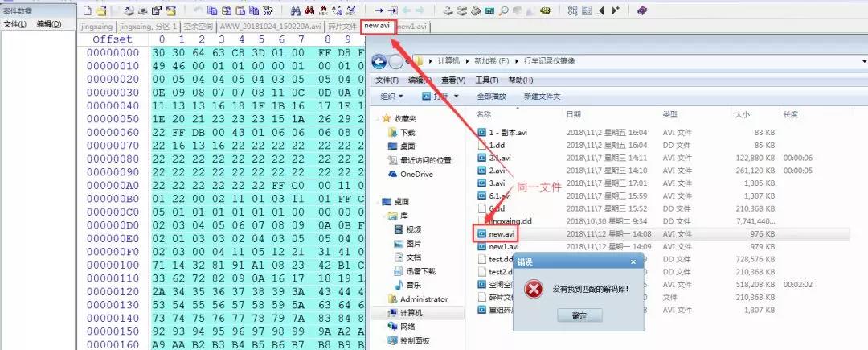This screenshot has width=868, height=350.
Task: Click the Print icon in WinHex toolbar
Action: [x=143, y=10]
